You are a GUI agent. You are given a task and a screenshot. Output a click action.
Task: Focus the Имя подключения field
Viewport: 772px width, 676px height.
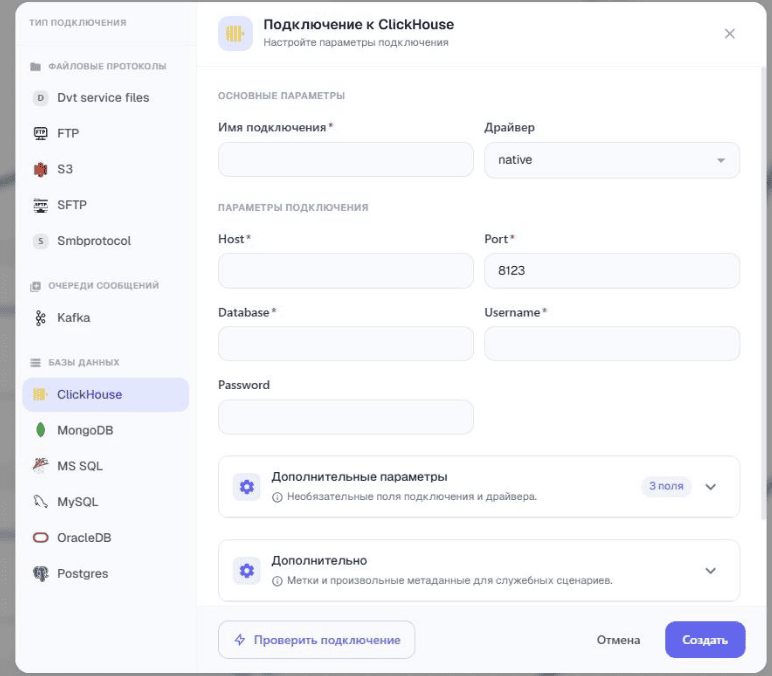[x=346, y=160]
